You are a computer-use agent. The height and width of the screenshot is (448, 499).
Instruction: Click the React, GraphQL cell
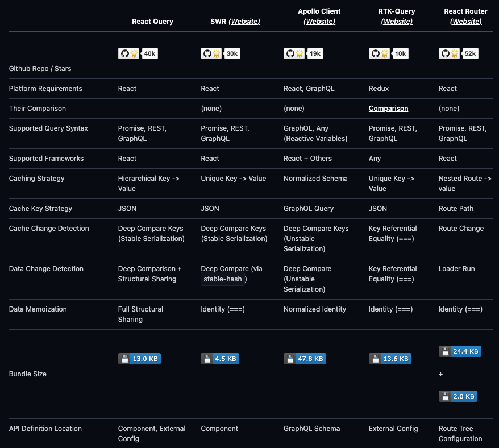click(x=309, y=89)
